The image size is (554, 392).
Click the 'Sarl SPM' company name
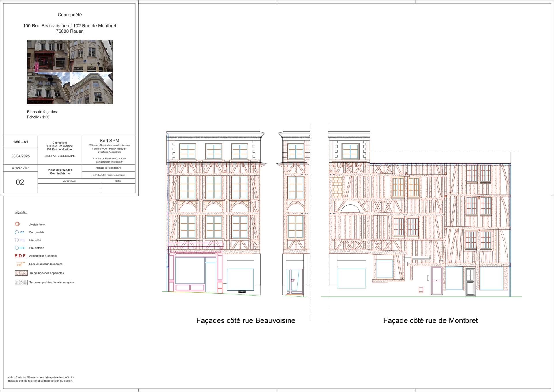pyautogui.click(x=109, y=141)
